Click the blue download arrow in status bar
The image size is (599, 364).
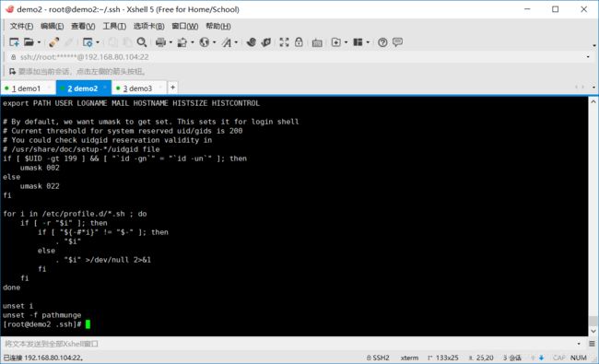coord(541,358)
